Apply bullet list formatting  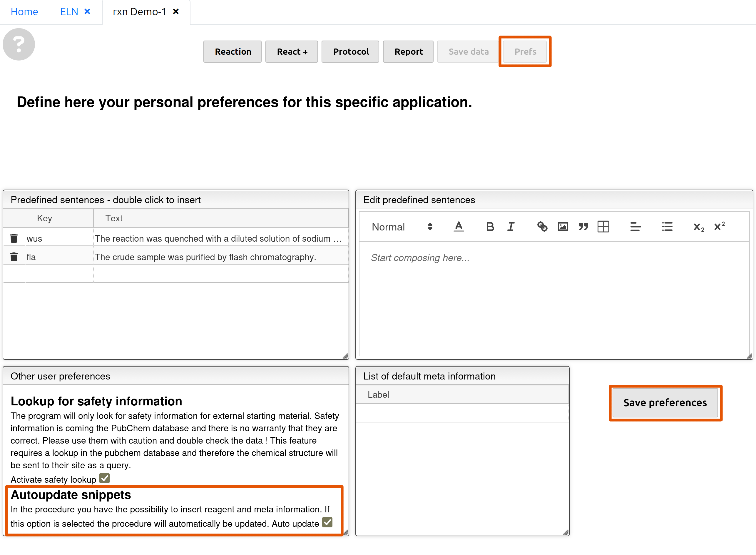point(667,227)
